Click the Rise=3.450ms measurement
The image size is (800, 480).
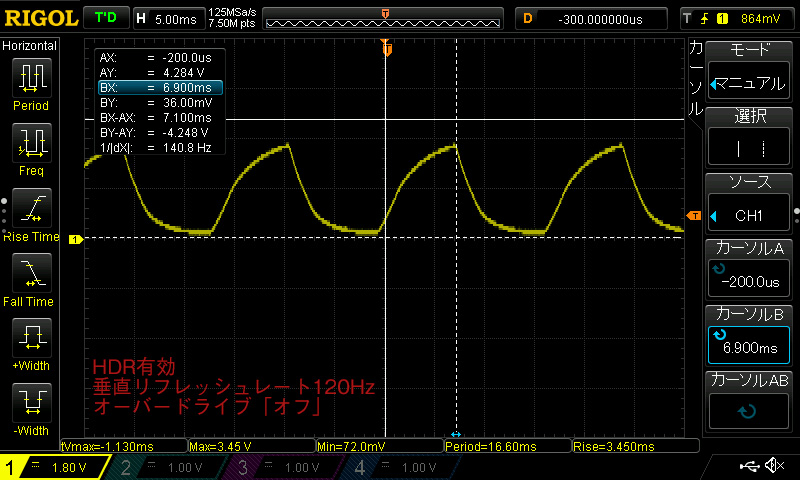tap(636, 446)
